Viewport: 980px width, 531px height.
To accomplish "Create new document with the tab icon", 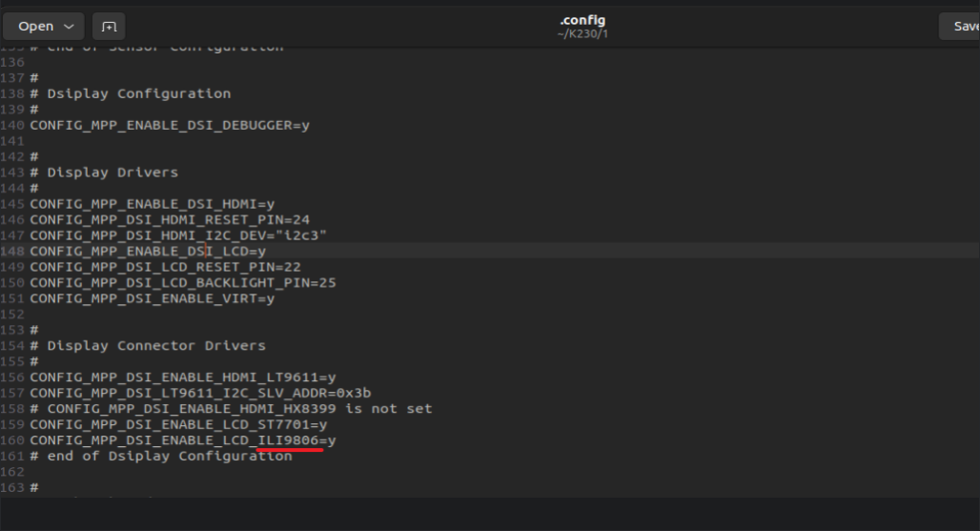I will [x=109, y=26].
